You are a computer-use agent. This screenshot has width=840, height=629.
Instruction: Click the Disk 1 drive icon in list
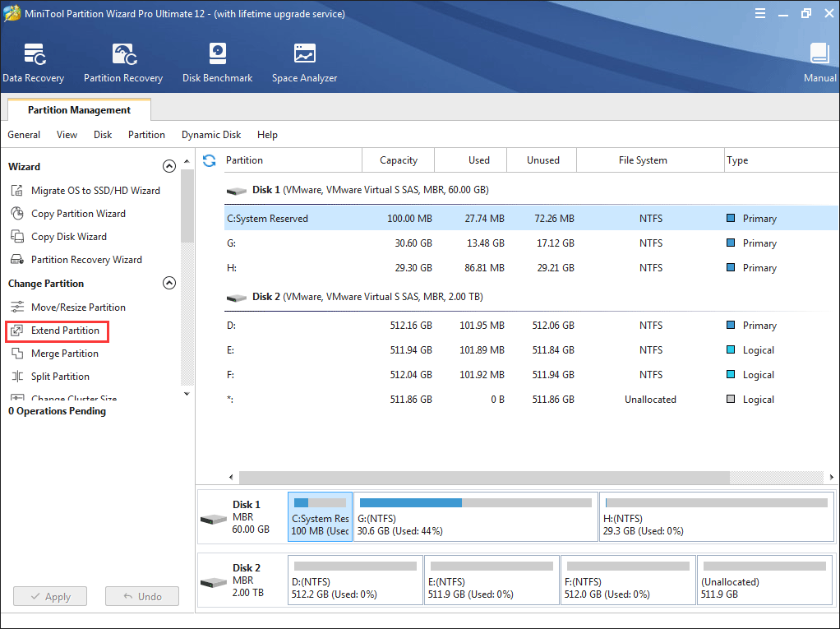tap(236, 191)
